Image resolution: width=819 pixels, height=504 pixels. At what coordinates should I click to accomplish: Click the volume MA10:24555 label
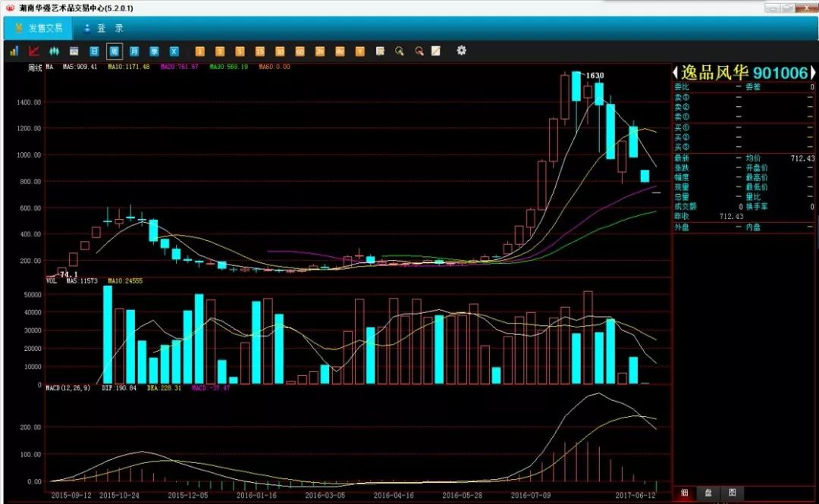pos(125,281)
